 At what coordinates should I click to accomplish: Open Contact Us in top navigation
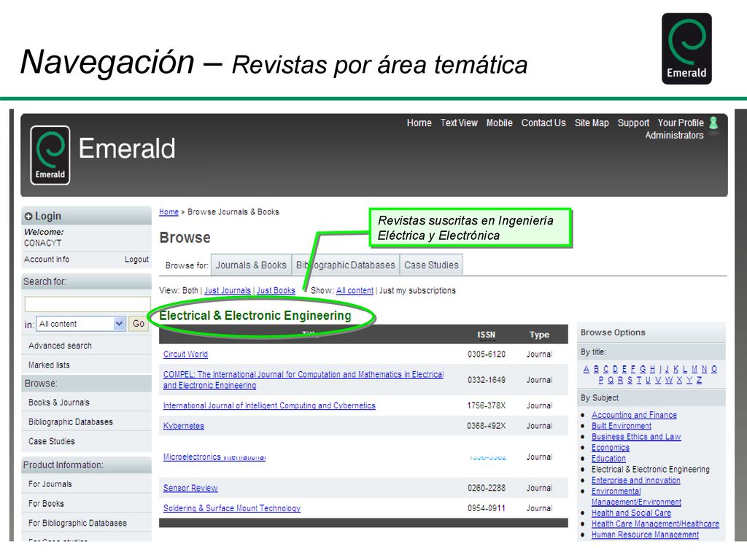(543, 122)
